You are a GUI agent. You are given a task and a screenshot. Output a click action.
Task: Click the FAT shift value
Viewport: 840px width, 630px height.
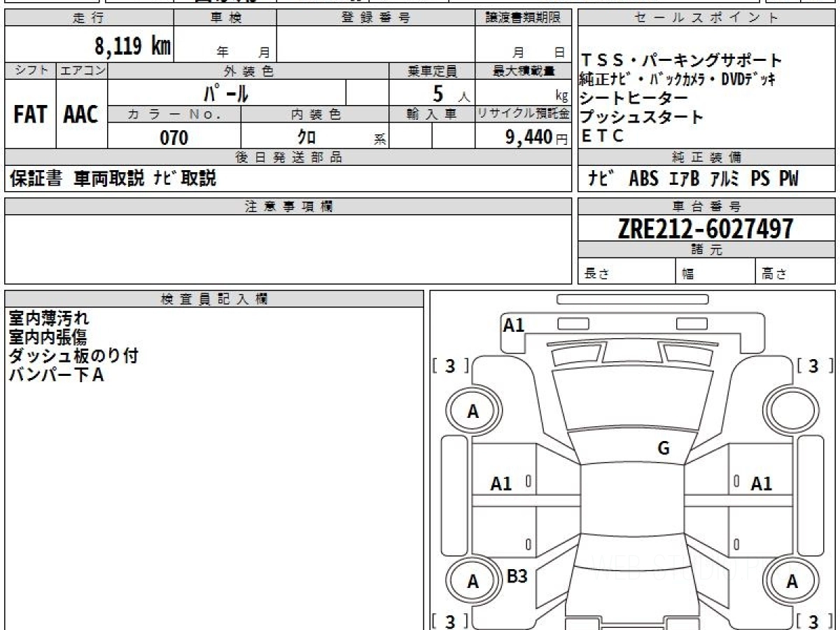pyautogui.click(x=30, y=115)
